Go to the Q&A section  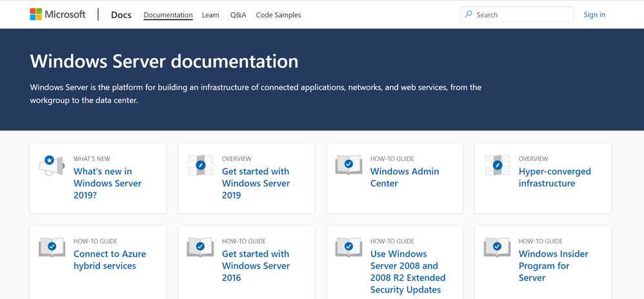[x=238, y=15]
